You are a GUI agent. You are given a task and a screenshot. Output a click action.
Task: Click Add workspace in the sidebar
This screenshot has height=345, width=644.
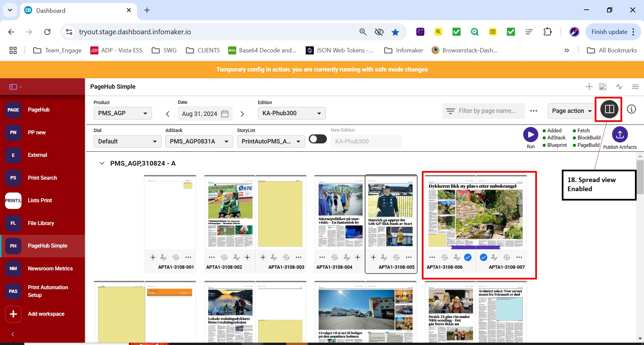pyautogui.click(x=46, y=314)
